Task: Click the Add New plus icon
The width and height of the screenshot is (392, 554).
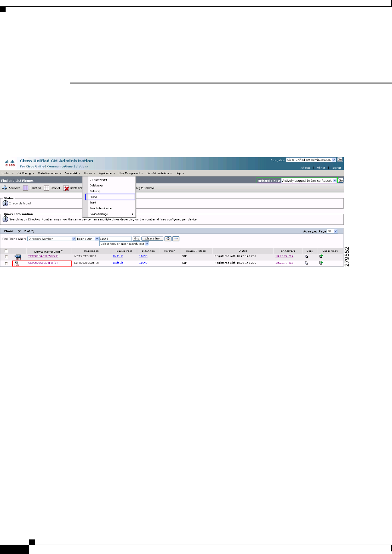Action: 5,188
